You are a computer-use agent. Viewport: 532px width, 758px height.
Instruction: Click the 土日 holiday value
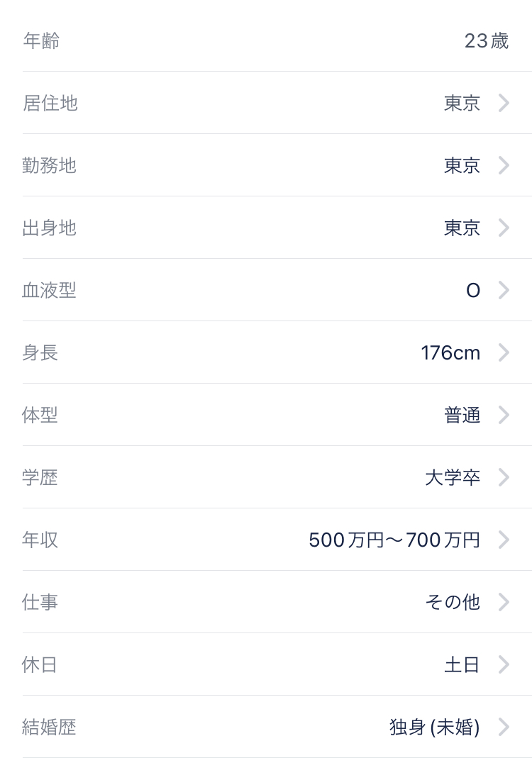pos(462,665)
